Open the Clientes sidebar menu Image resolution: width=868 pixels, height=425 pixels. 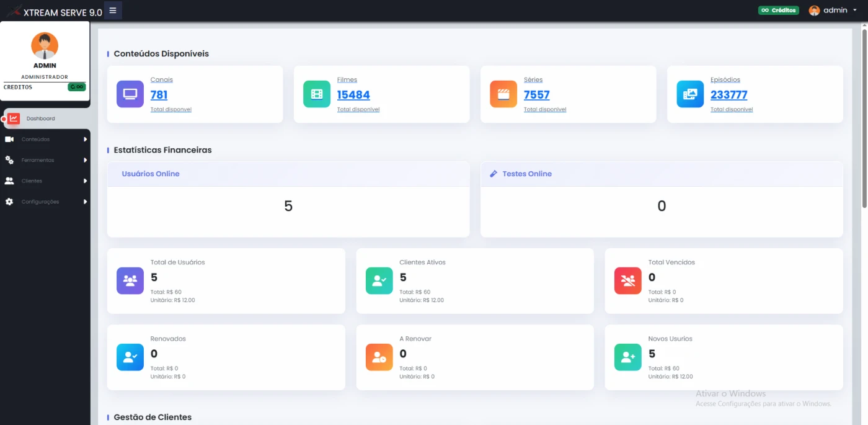[45, 181]
